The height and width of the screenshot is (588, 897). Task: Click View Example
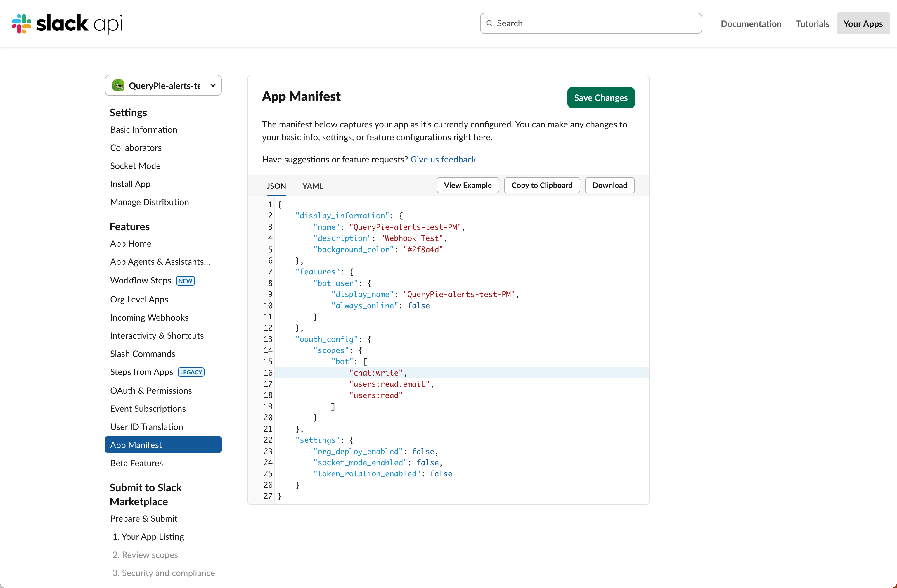point(468,185)
